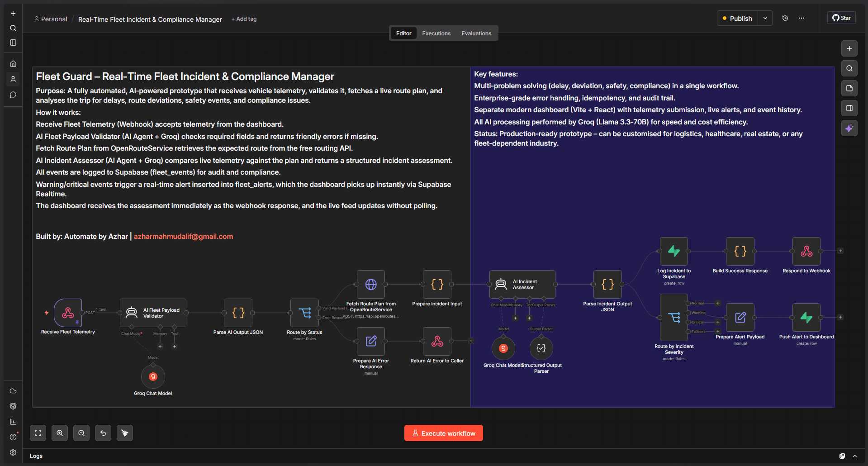Select the Build Success Response node

(740, 251)
